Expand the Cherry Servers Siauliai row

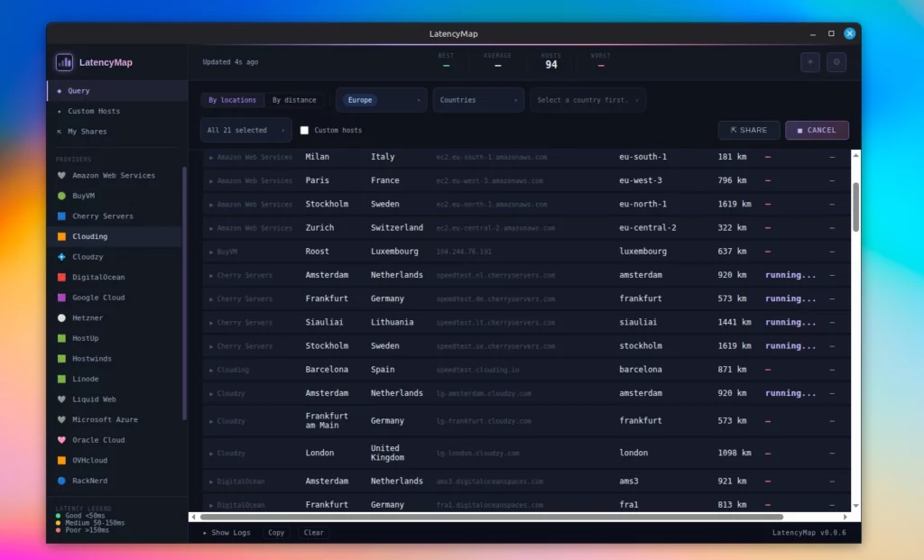click(211, 323)
